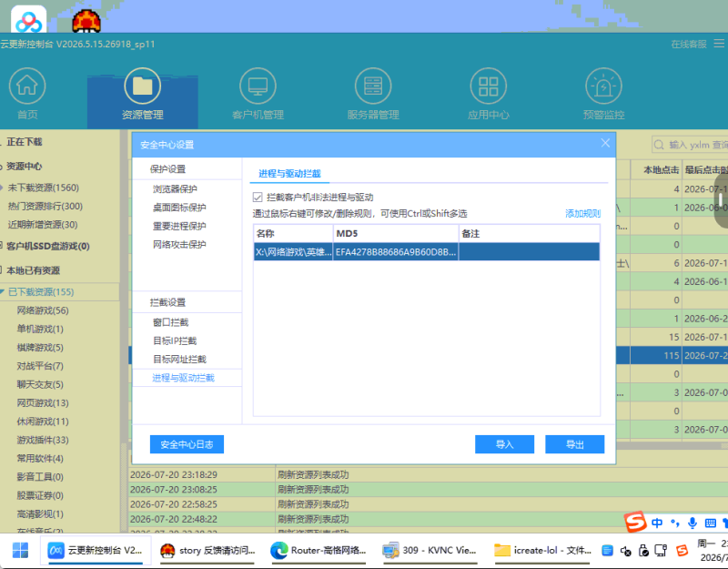Open 窗口拦截 settings page
Viewport: 728px width, 569px height.
point(170,322)
